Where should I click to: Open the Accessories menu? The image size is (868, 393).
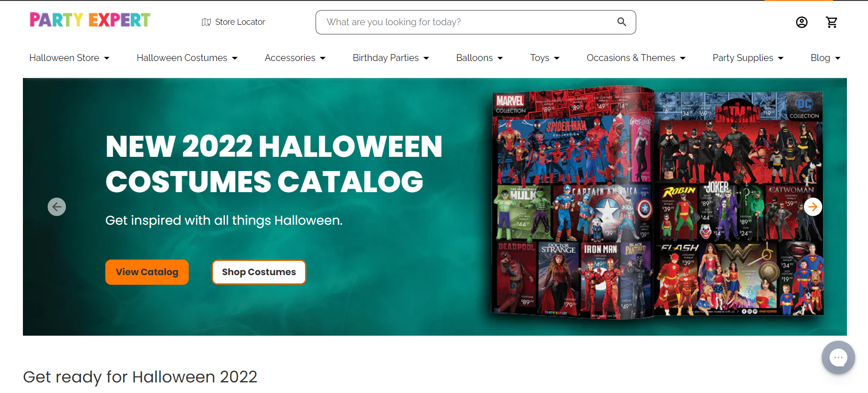(295, 58)
